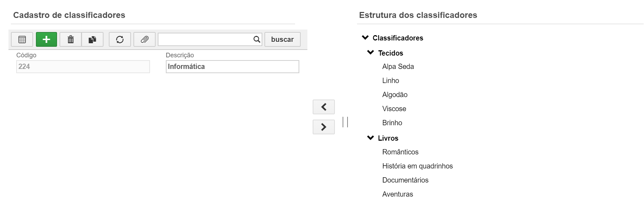Image resolution: width=644 pixels, height=204 pixels.
Task: Move classifier left with arrow button
Action: coord(324,107)
